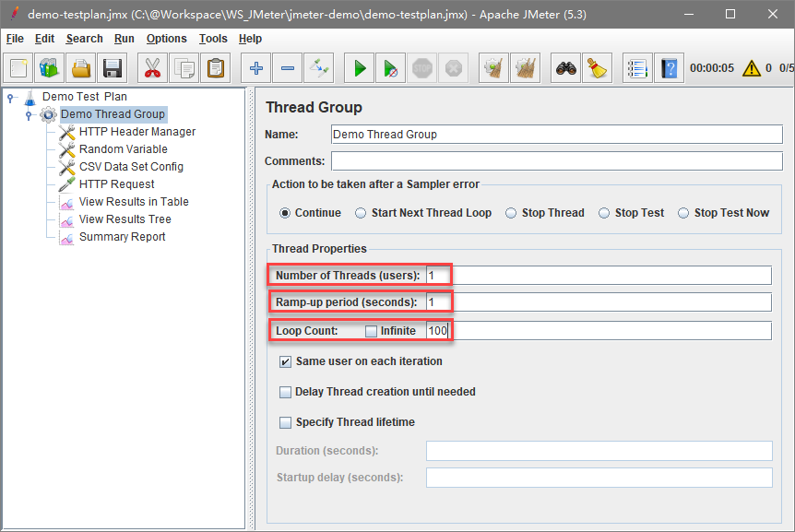Click the Comments input field

(x=557, y=161)
